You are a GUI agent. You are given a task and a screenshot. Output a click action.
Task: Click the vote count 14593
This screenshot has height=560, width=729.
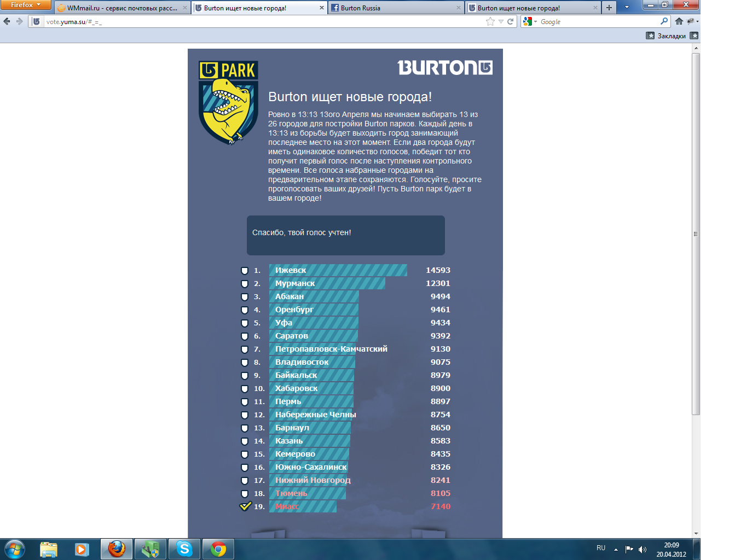(438, 270)
